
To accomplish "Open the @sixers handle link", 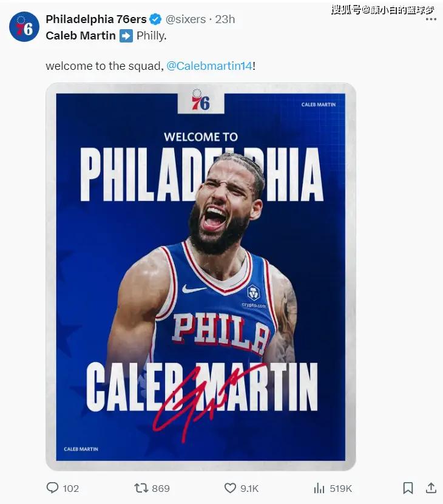I will pyautogui.click(x=185, y=19).
